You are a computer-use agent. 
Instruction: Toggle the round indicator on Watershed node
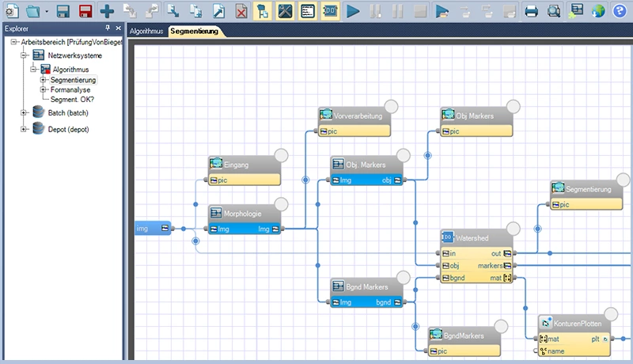click(x=513, y=229)
